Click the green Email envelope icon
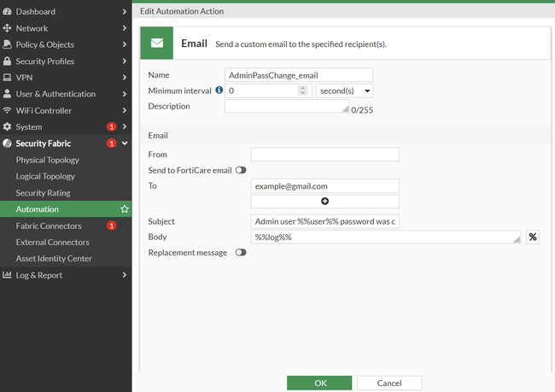This screenshot has width=555, height=392. (x=157, y=43)
